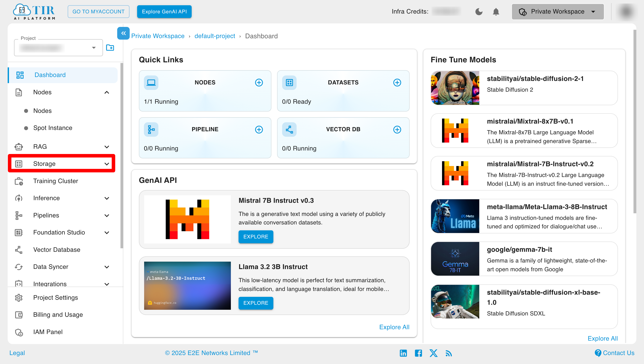Add a new vector DB with plus icon
Screen dimensions: 644x364
coord(397,129)
